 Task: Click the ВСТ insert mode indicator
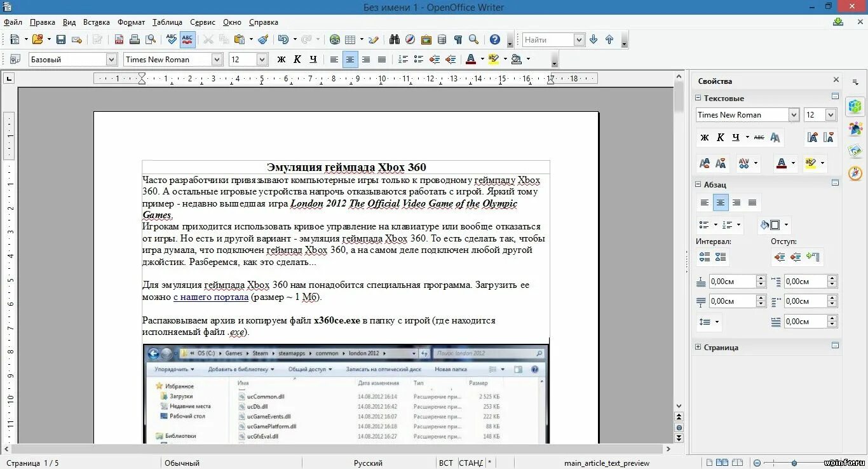(446, 463)
